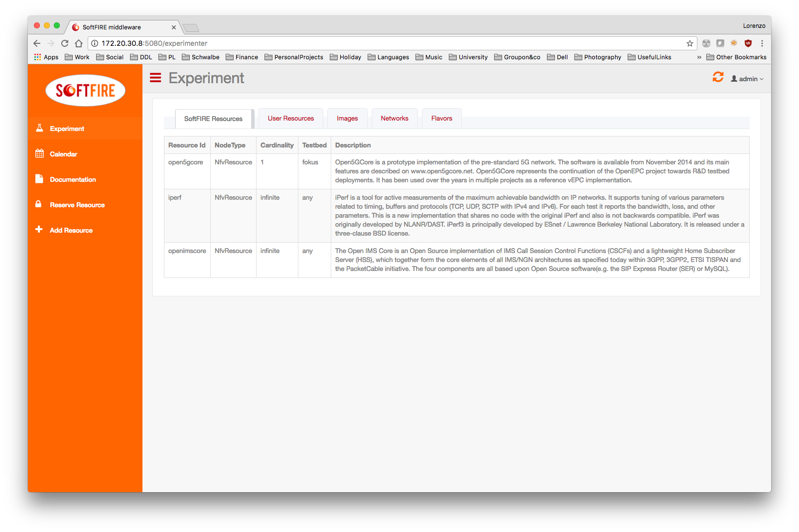
Task: Open the Other Bookmarks folder
Action: [x=736, y=57]
